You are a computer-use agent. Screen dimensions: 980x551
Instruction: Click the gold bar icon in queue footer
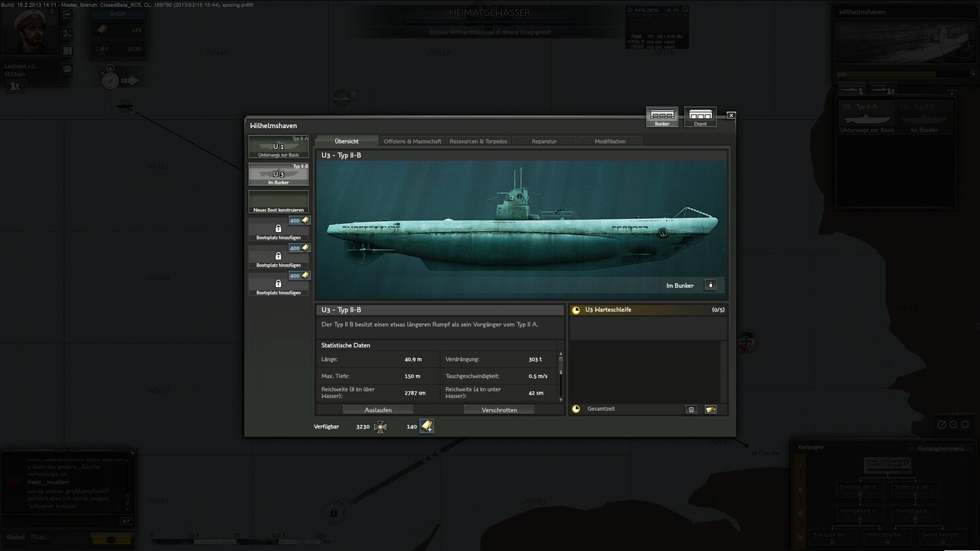[x=710, y=410]
